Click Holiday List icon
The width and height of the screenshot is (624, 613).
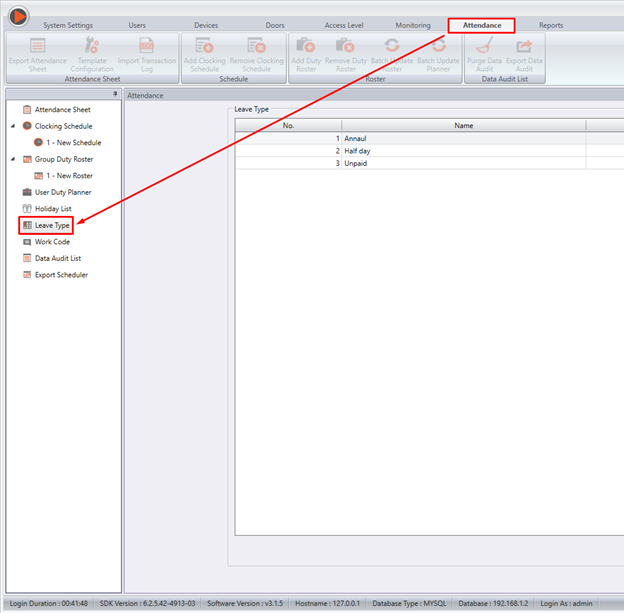click(x=27, y=209)
